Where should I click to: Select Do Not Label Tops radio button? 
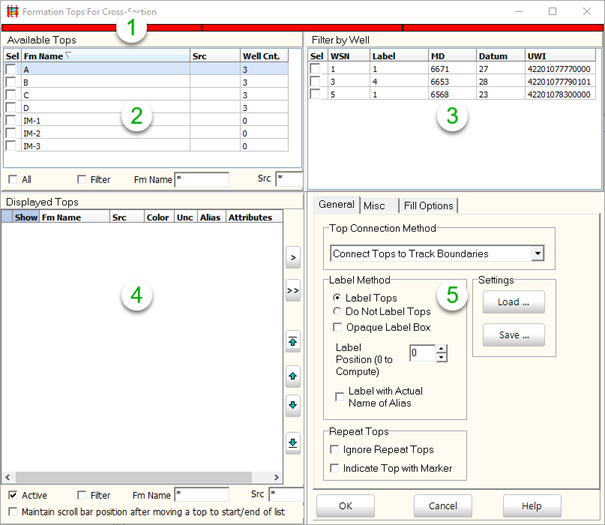[338, 312]
